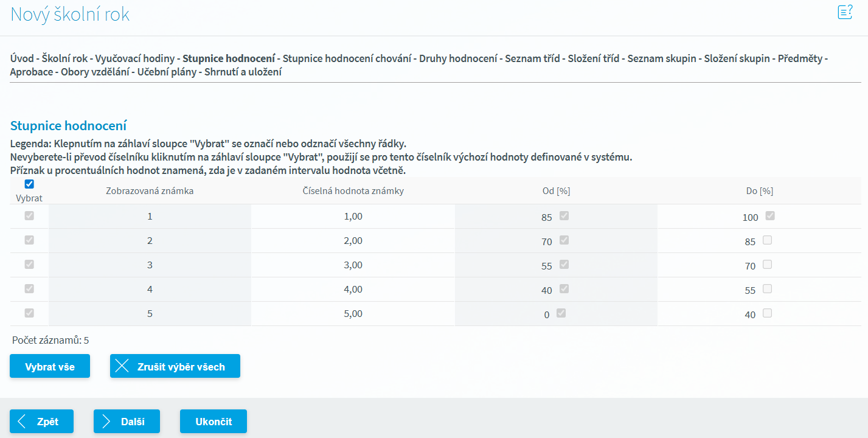Image resolution: width=868 pixels, height=438 pixels.
Task: Proceed with the Další button
Action: 127,421
